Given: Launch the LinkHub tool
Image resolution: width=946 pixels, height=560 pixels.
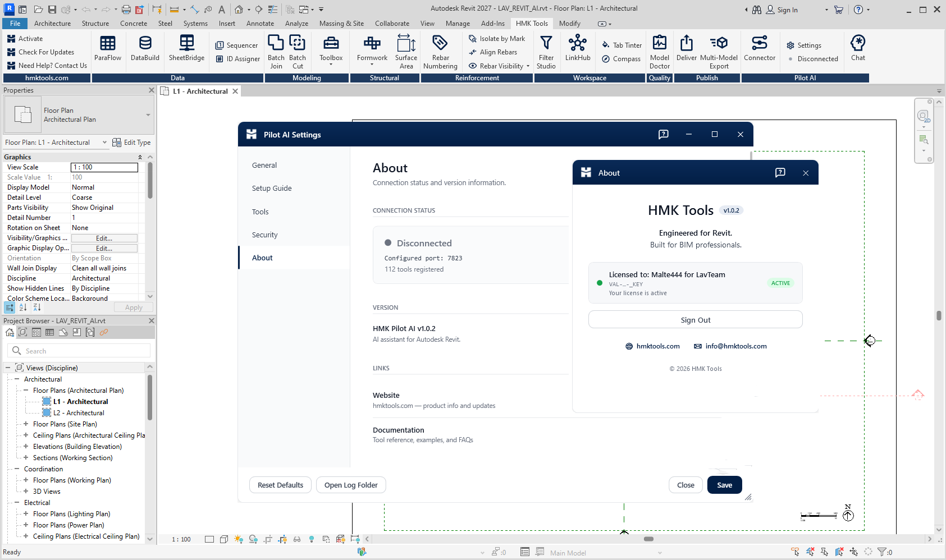Looking at the screenshot, I should point(578,48).
